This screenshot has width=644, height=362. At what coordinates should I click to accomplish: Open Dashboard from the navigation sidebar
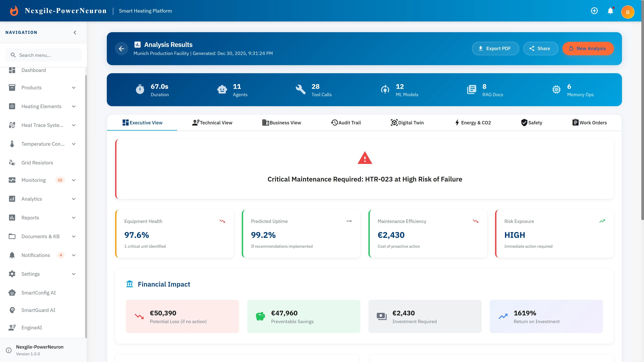tap(34, 70)
